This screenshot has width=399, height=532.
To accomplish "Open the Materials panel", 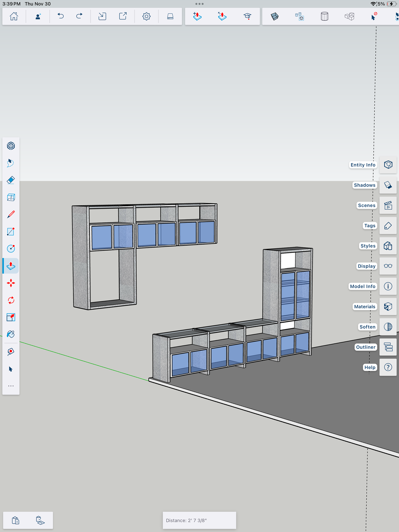I will click(x=388, y=307).
